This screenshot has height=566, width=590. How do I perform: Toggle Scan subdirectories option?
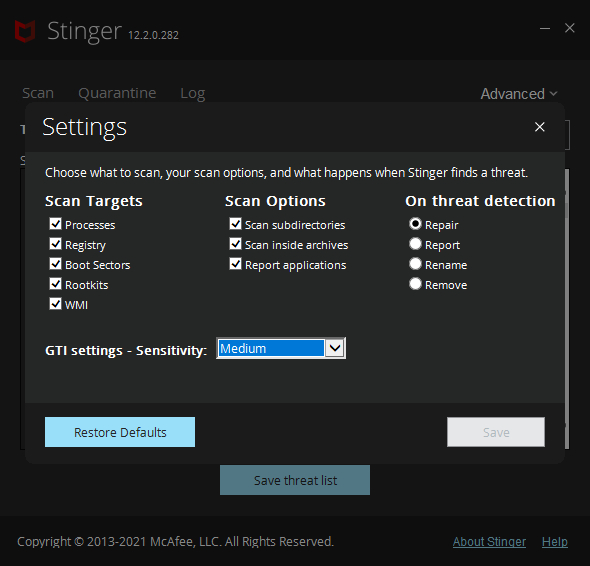pyautogui.click(x=236, y=224)
